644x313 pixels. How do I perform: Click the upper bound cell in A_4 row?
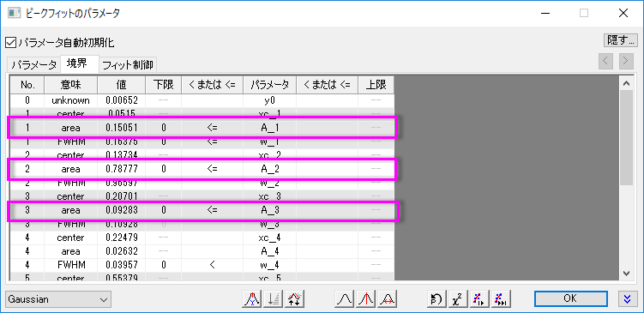pyautogui.click(x=376, y=251)
